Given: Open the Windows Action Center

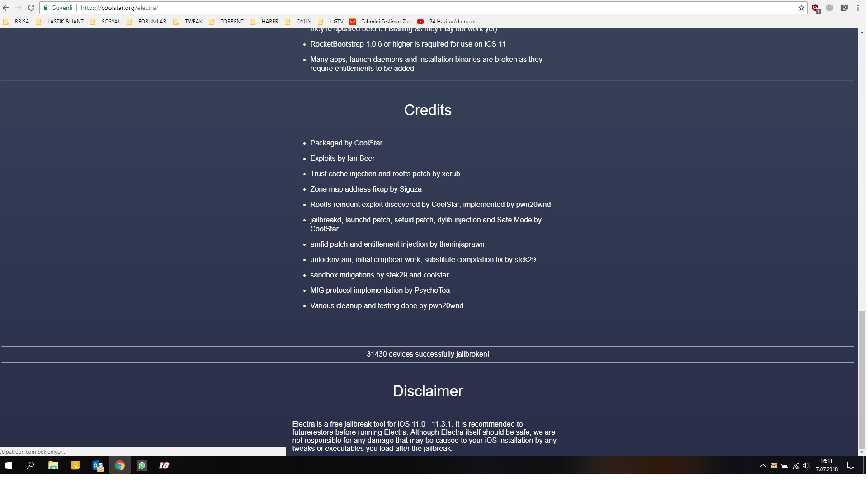Looking at the screenshot, I should (850, 465).
